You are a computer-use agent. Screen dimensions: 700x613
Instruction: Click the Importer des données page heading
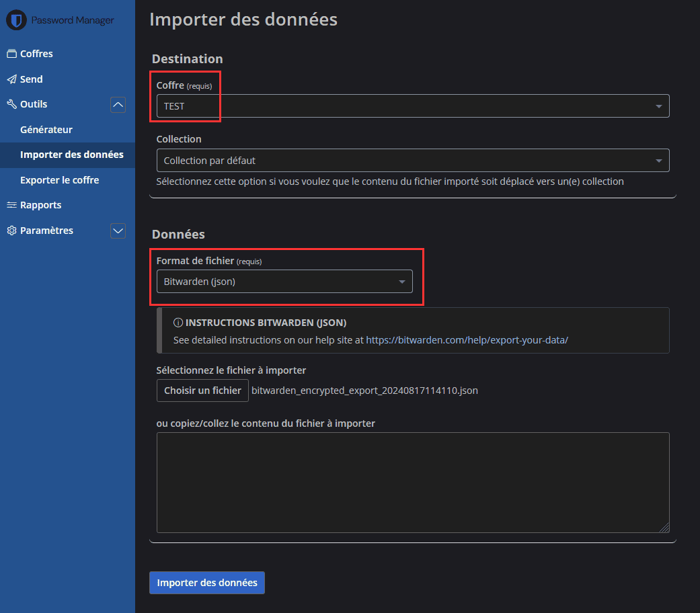[x=243, y=19]
